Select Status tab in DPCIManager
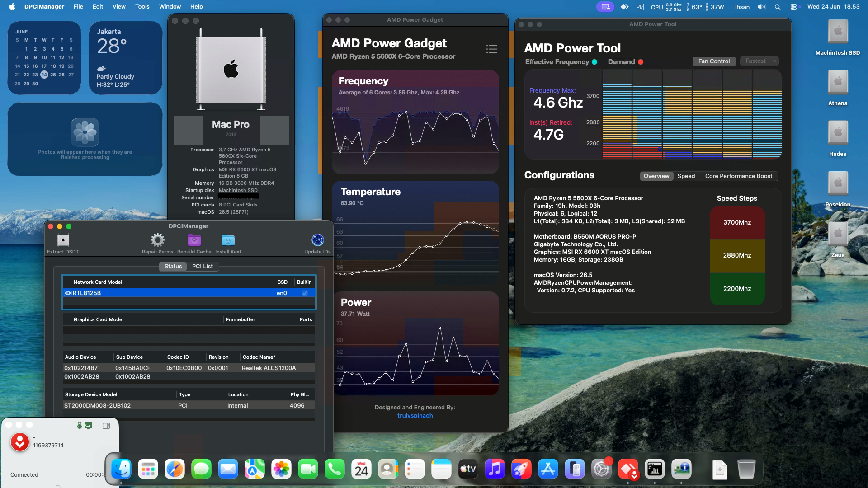 point(173,267)
